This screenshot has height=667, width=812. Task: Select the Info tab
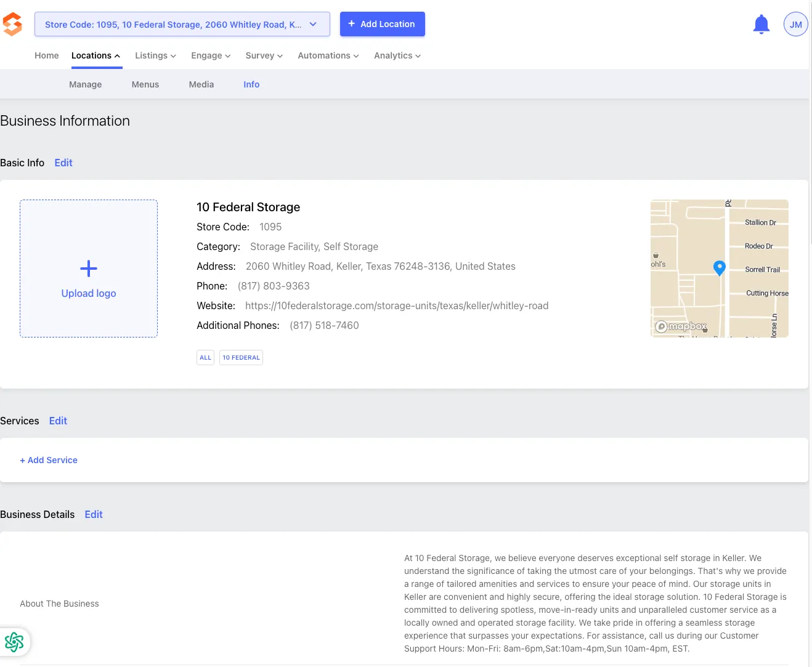point(251,84)
